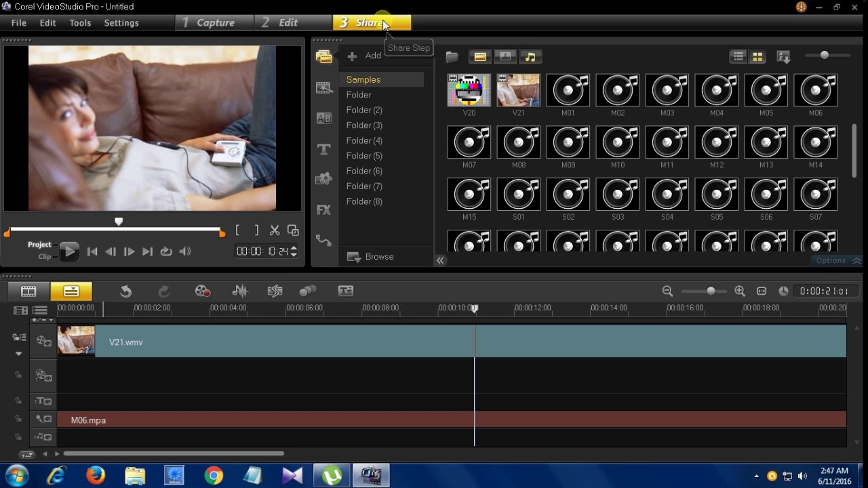868x488 pixels.
Task: Set mark-out with right bracket
Action: [256, 230]
